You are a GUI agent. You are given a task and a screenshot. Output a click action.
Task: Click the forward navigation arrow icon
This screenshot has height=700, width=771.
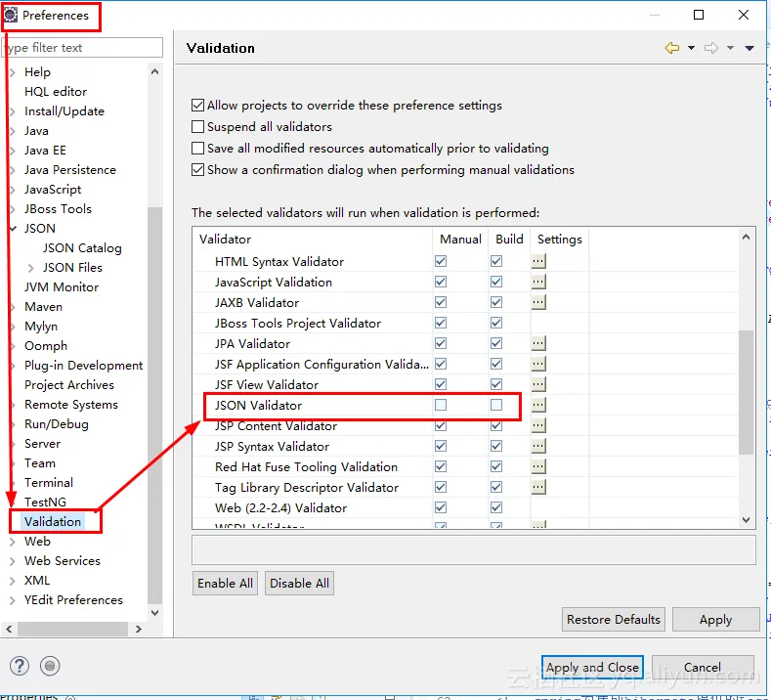click(x=711, y=48)
